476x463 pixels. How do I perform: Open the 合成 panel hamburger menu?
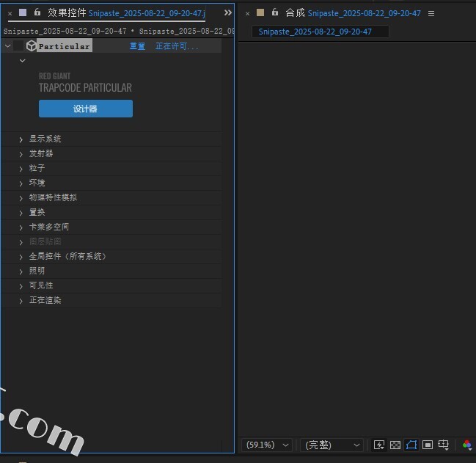(x=431, y=13)
